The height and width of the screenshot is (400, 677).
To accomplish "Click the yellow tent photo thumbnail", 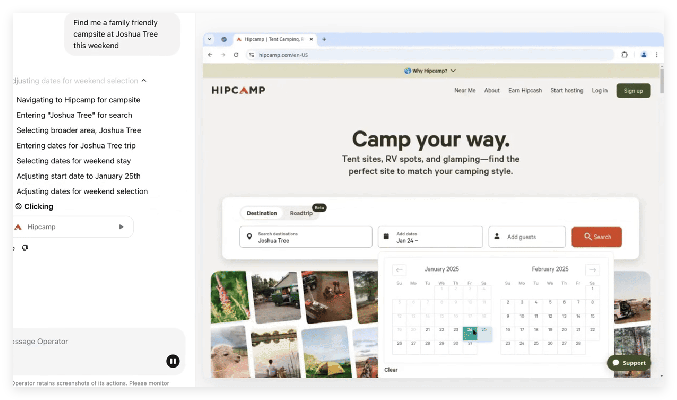I will pyautogui.click(x=326, y=352).
